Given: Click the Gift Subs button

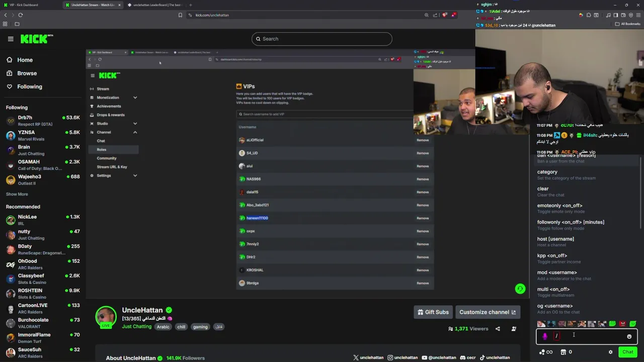Looking at the screenshot, I should [433, 312].
